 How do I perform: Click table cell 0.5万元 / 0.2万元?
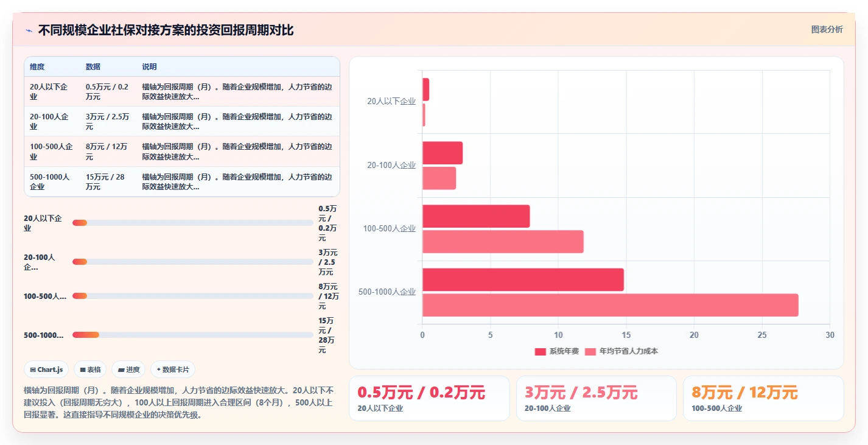108,92
